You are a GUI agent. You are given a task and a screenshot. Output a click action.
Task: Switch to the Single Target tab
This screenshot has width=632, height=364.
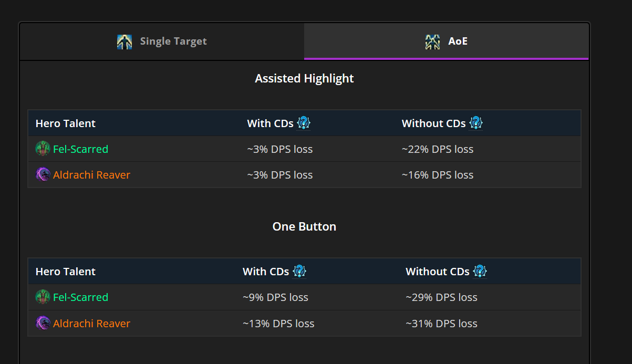(x=162, y=41)
